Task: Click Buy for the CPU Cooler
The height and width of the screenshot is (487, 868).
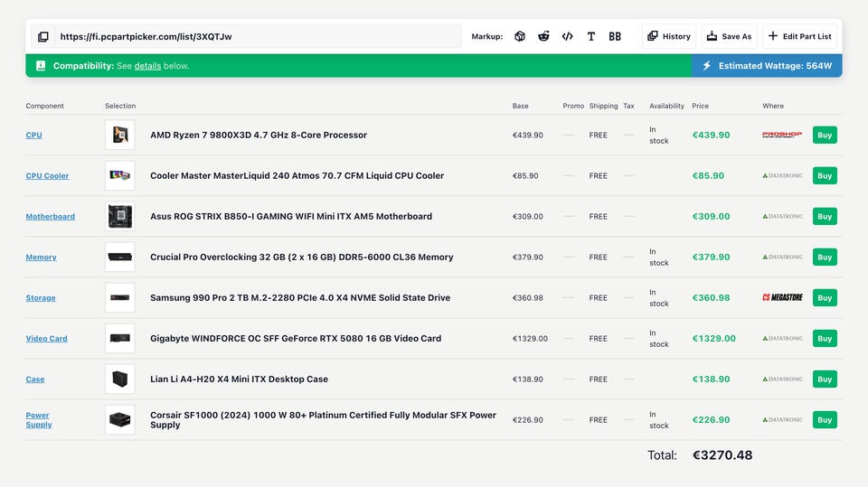Action: coord(825,176)
